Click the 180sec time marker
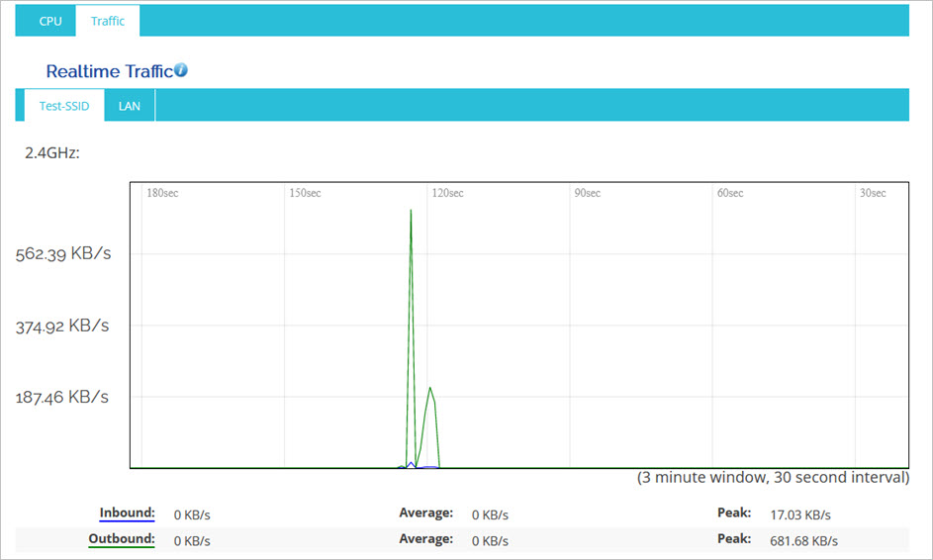Image resolution: width=933 pixels, height=560 pixels. pyautogui.click(x=162, y=193)
